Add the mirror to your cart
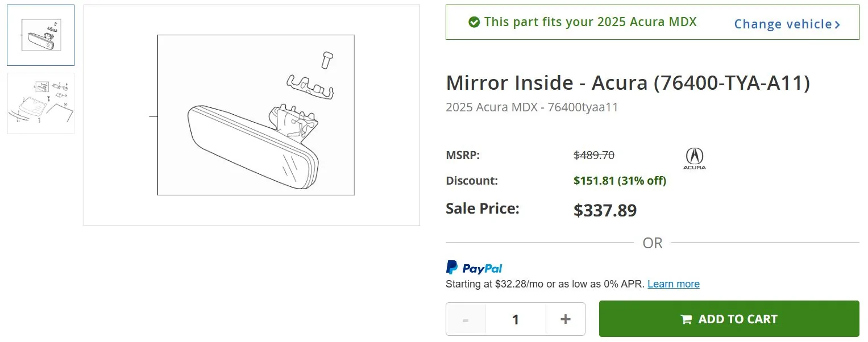The height and width of the screenshot is (342, 868). [729, 319]
